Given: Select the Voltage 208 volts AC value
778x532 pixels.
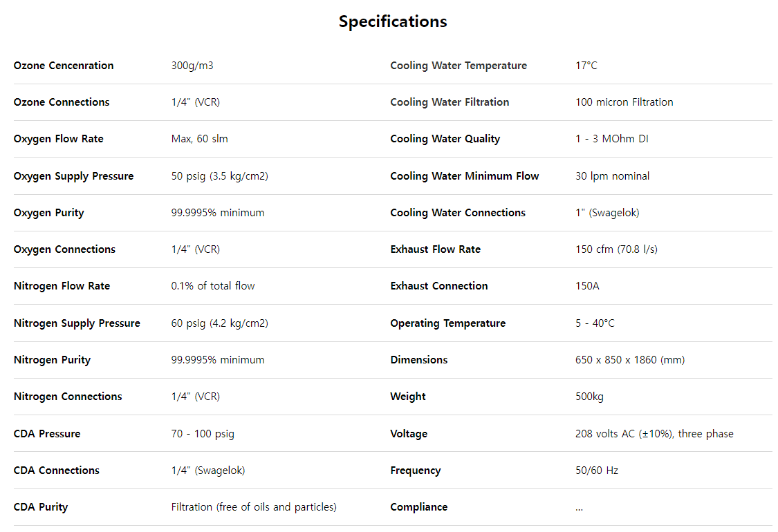Looking at the screenshot, I should click(x=654, y=434).
